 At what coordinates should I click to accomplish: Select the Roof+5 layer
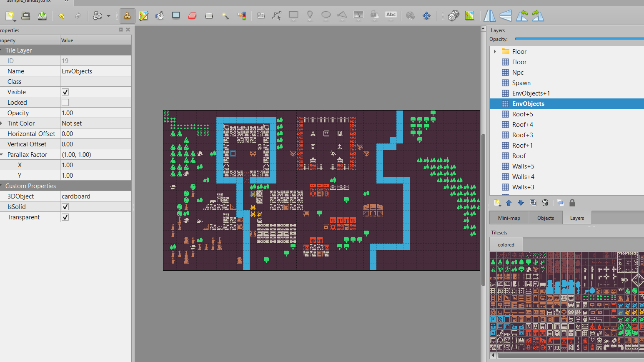pos(567,114)
